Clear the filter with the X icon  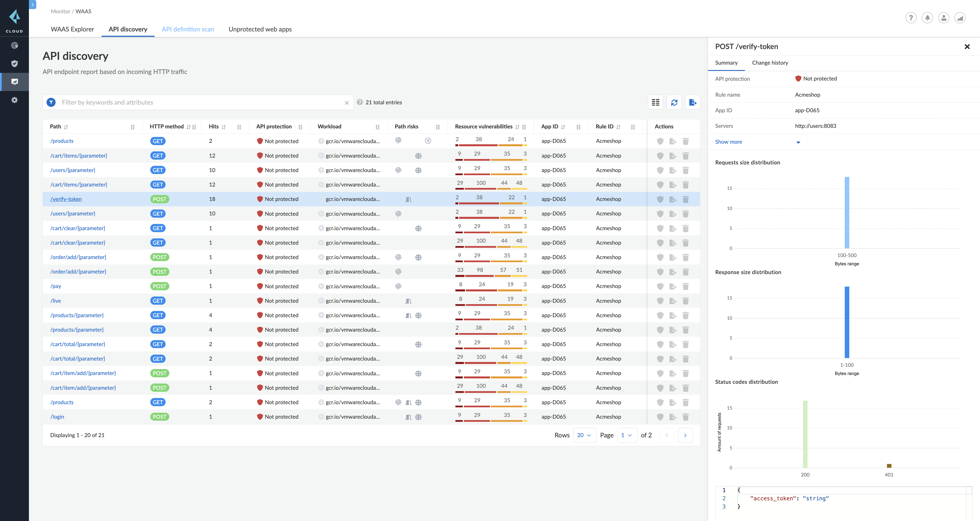347,103
